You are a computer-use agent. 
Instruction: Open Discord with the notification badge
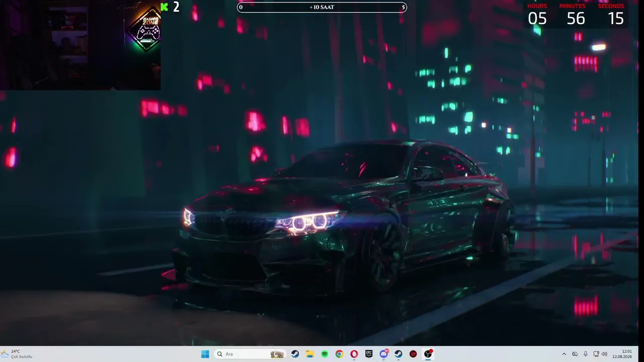(x=384, y=354)
